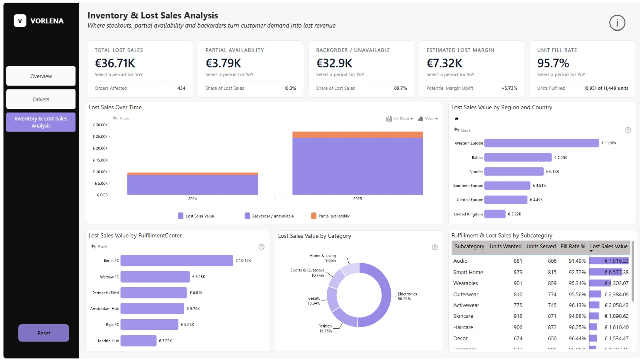Select the Madrid Hub bar
The image size is (644, 362).
coord(139,341)
